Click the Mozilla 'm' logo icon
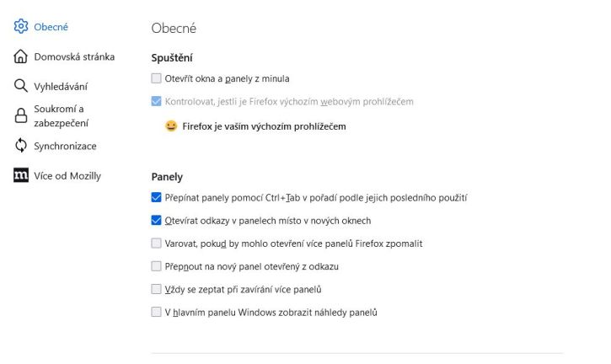Screen dimensions: 611x364 tap(21, 175)
